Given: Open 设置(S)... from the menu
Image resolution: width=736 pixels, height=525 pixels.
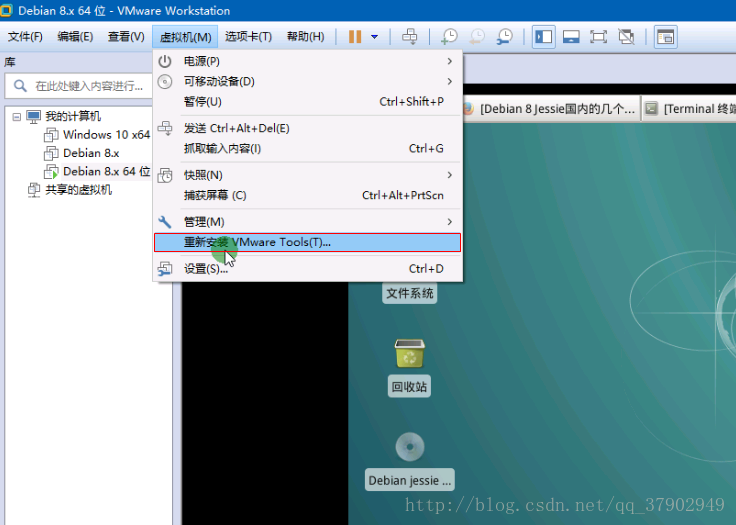Looking at the screenshot, I should coord(307,269).
